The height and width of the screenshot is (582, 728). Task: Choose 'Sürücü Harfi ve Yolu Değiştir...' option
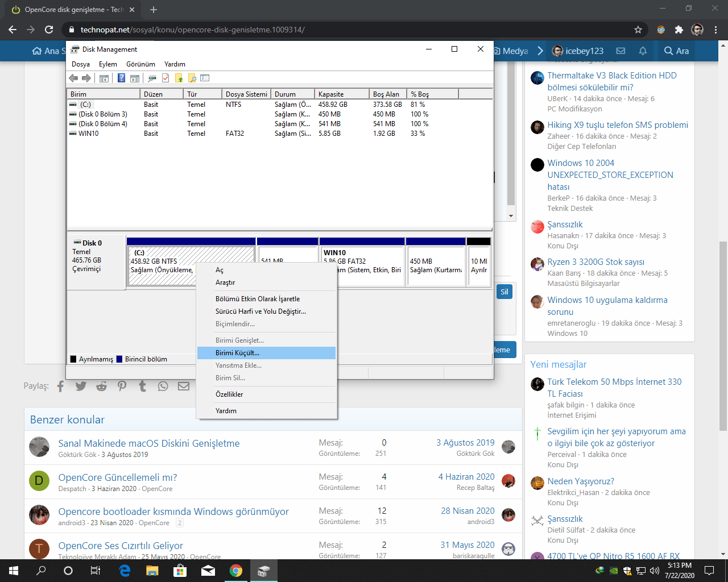coord(266,311)
